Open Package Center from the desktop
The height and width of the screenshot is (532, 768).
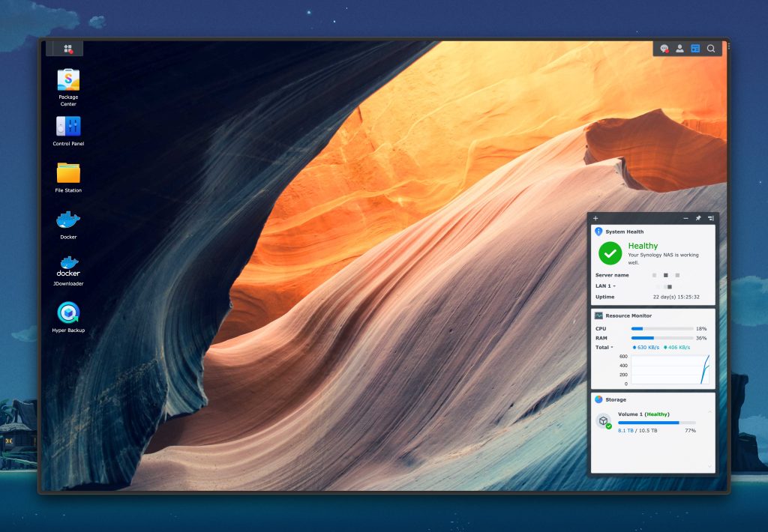coord(68,87)
